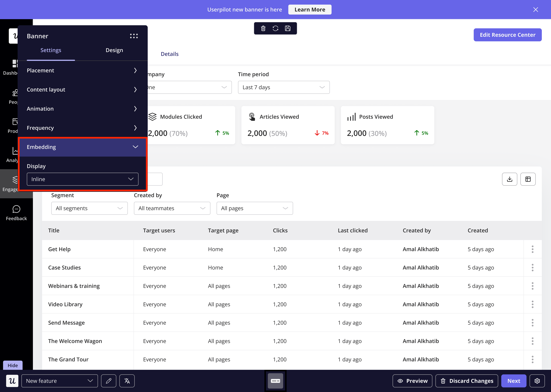This screenshot has height=392, width=551.
Task: Open settings gear in bottom bar
Action: coord(537,381)
